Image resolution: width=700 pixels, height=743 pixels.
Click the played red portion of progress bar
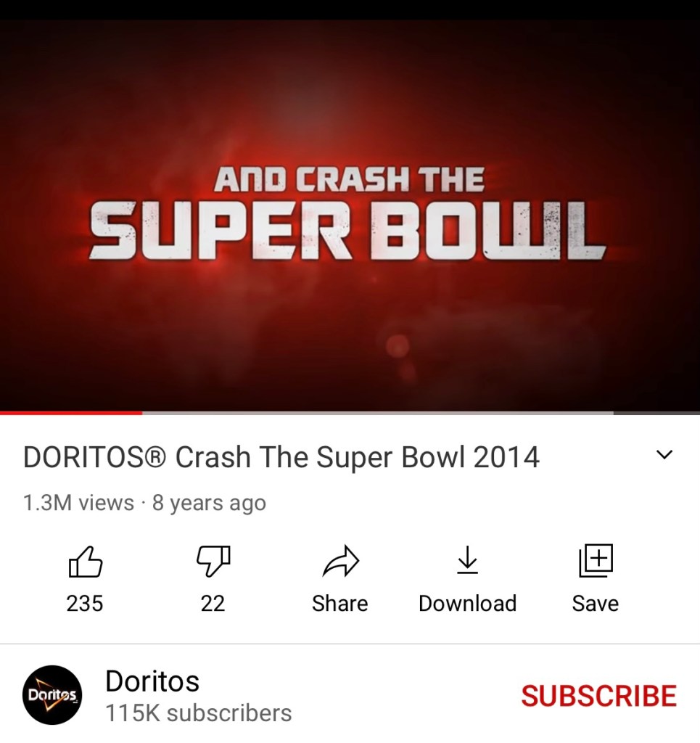pyautogui.click(x=71, y=413)
